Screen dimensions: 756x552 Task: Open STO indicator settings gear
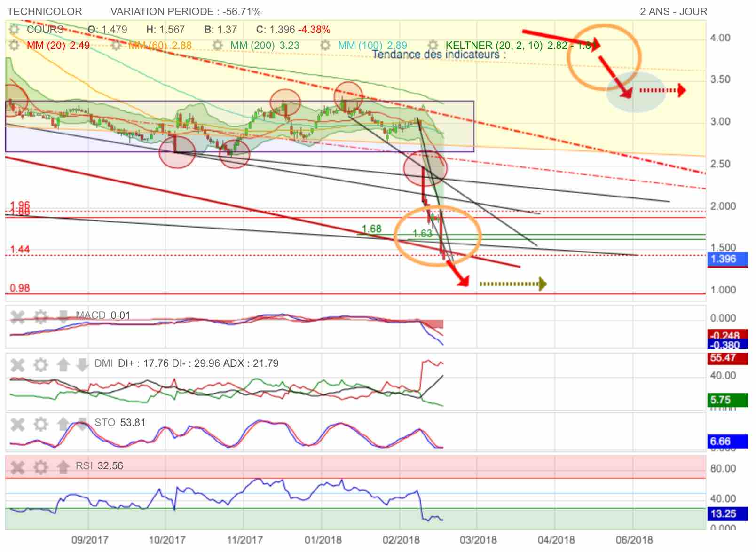pyautogui.click(x=41, y=425)
